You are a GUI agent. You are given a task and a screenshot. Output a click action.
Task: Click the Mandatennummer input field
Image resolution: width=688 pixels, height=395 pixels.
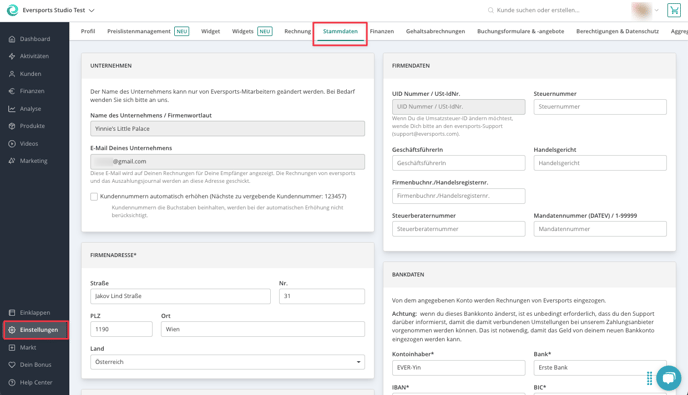pyautogui.click(x=600, y=229)
